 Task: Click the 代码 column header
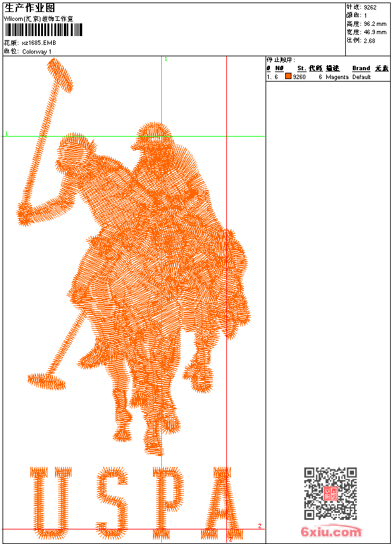click(x=315, y=68)
